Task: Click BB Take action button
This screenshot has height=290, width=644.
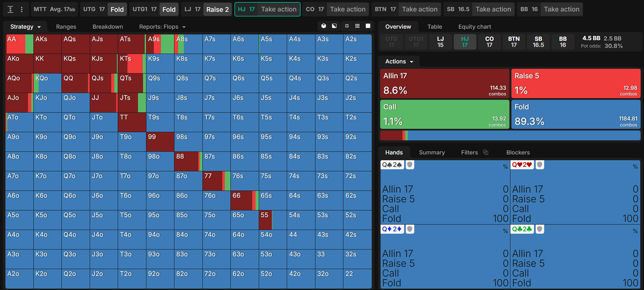Action: click(562, 9)
